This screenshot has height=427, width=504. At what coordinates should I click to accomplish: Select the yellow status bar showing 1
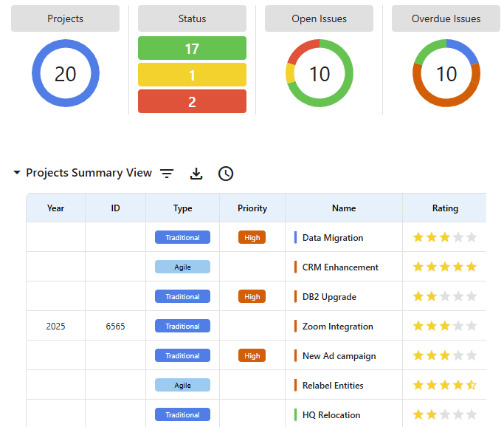tap(192, 75)
